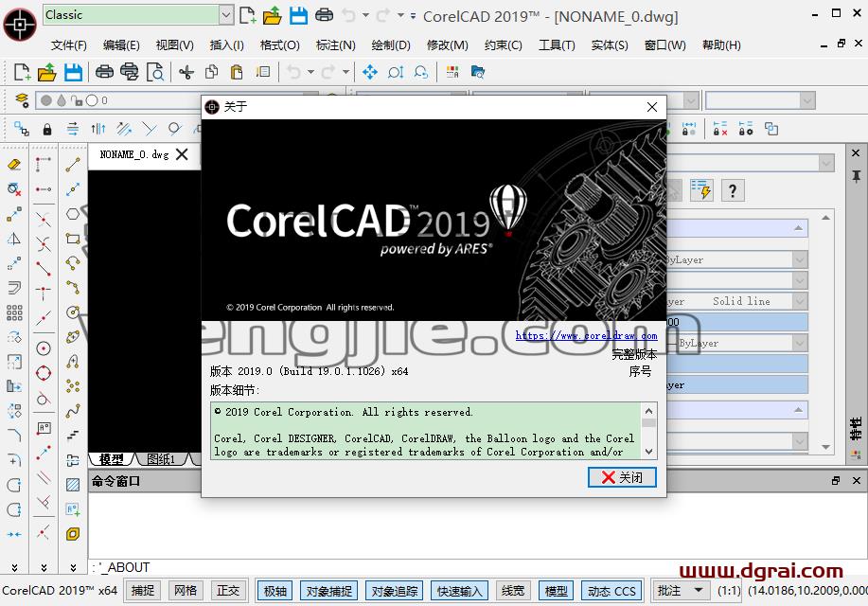The height and width of the screenshot is (606, 868).
Task: Open the 绘制(D) menu
Action: tap(391, 45)
